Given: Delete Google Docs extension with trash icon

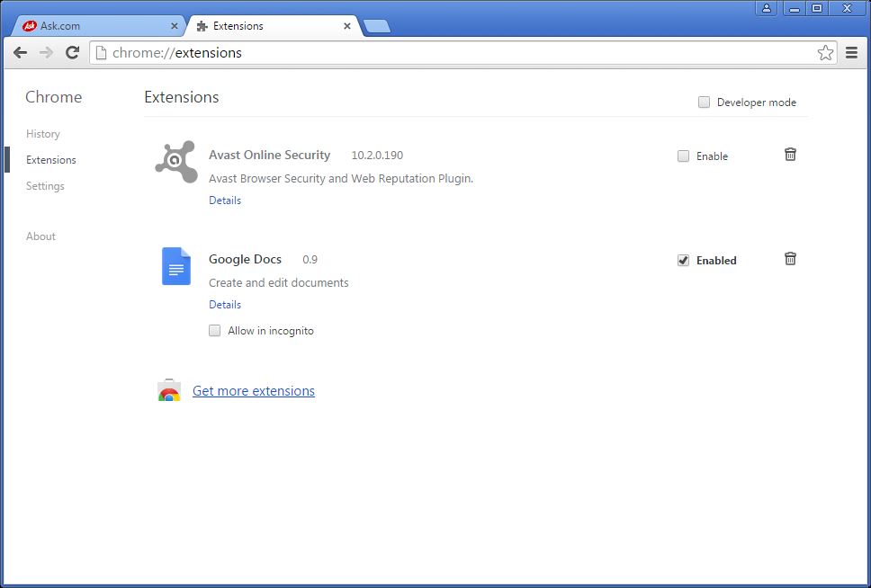Looking at the screenshot, I should (x=790, y=259).
